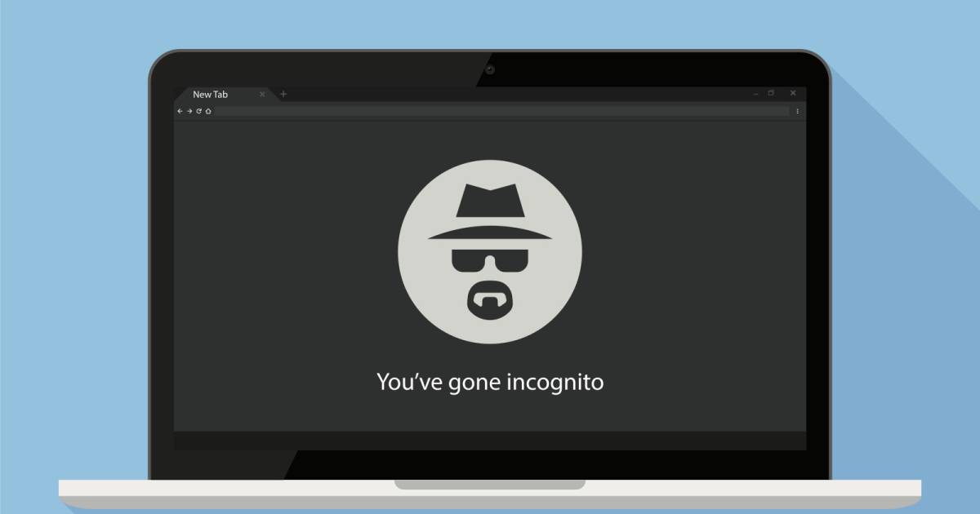Maximize the browser window
The width and height of the screenshot is (980, 514).
(x=771, y=93)
